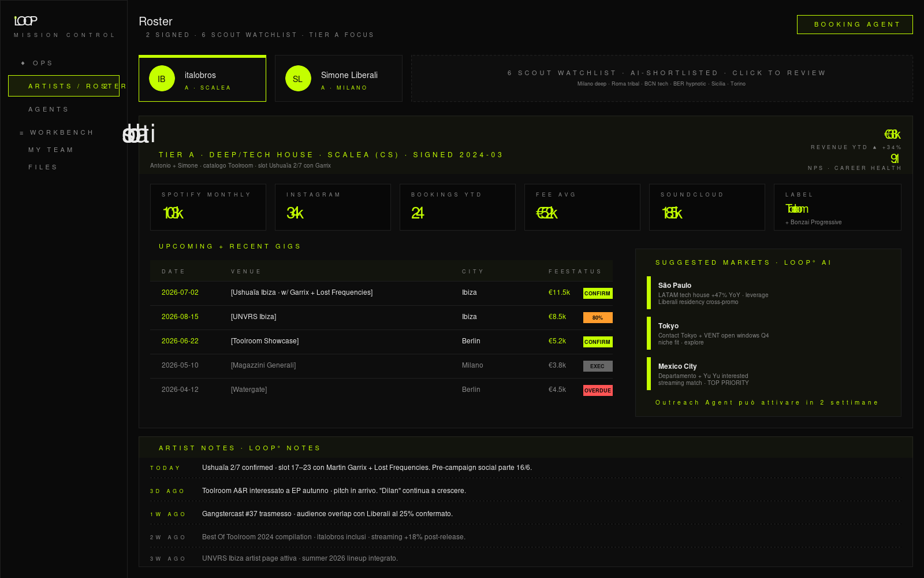Click the [UNVRS Ibiza] venue cell
This screenshot has height=578, width=924.
254,317
